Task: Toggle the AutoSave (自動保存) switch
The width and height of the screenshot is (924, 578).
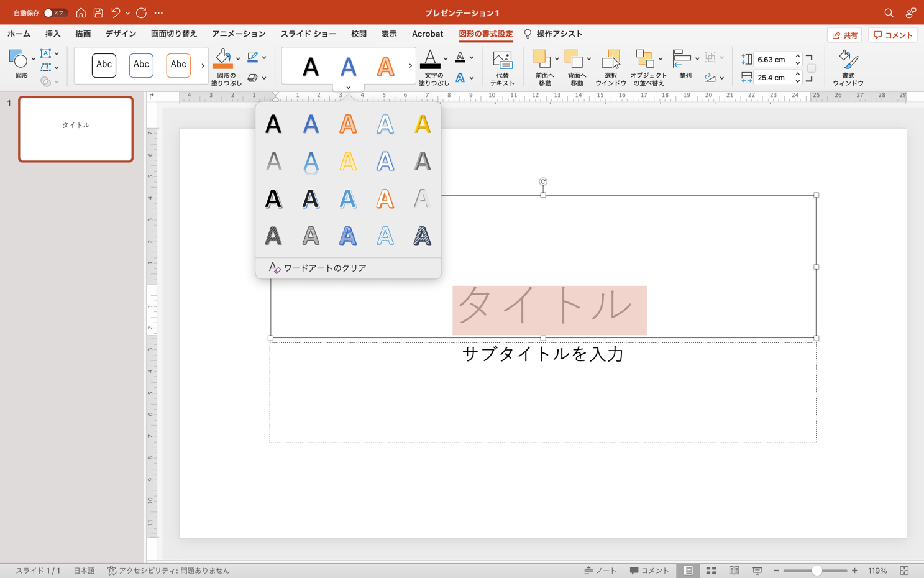Action: point(55,12)
